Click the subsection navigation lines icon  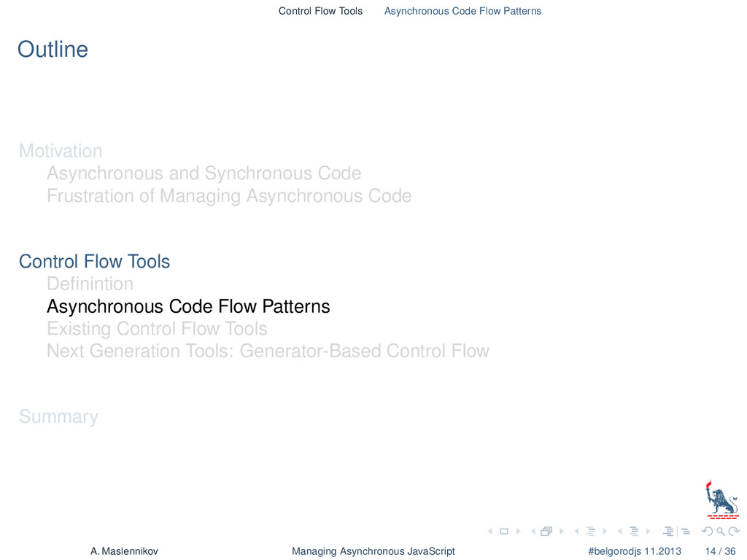(x=591, y=532)
